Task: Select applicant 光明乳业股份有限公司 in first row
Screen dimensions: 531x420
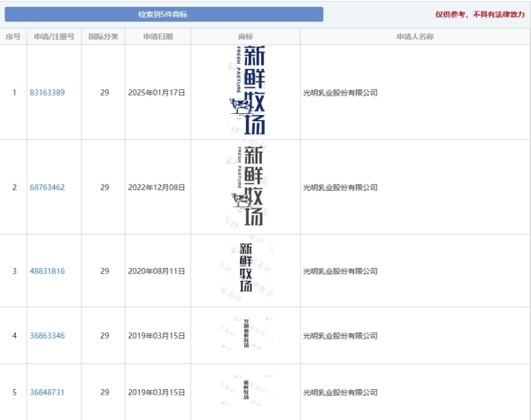Action: [x=340, y=93]
